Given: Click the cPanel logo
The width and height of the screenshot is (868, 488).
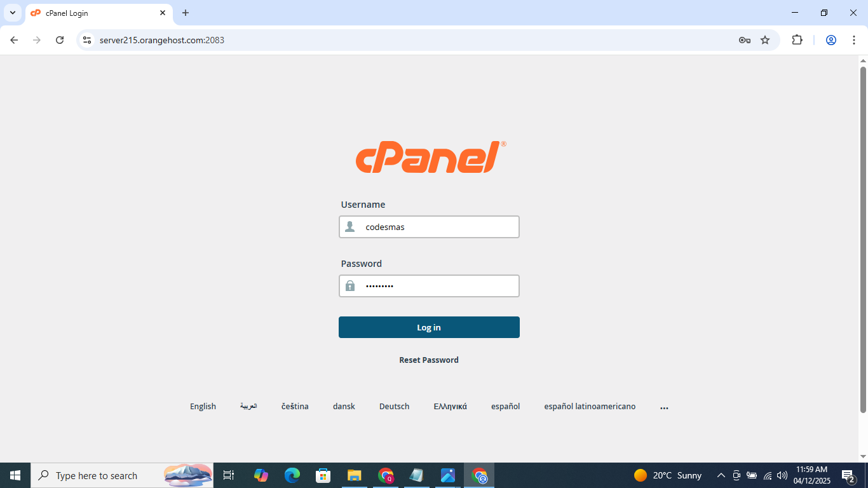Looking at the screenshot, I should tap(429, 156).
